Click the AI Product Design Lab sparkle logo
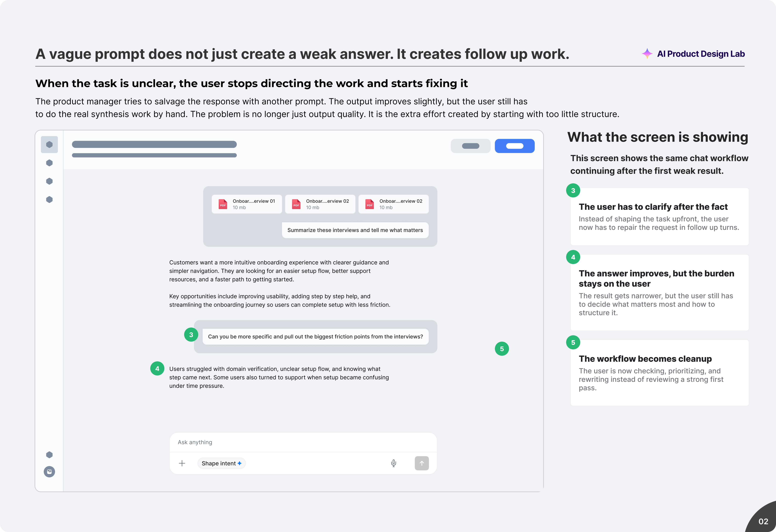This screenshot has width=776, height=532. pos(647,54)
